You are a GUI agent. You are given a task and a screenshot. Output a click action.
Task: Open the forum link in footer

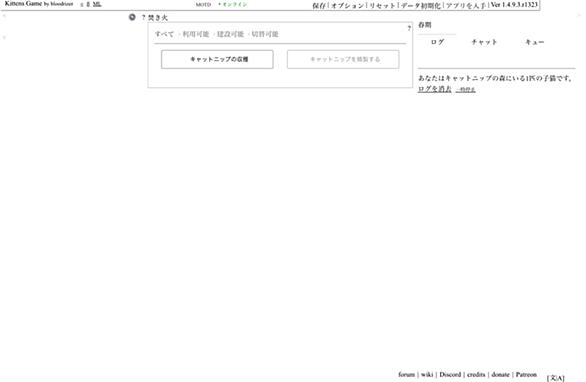pos(407,374)
